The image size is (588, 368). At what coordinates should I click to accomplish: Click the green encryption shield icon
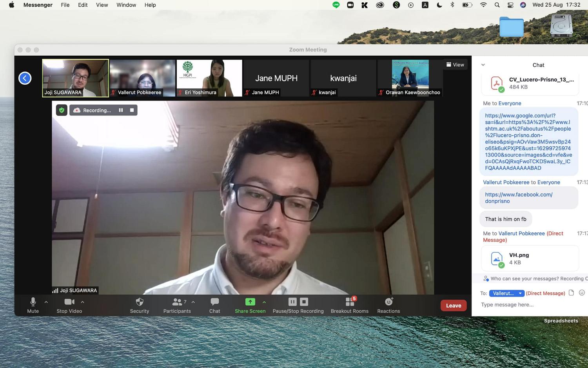click(x=62, y=110)
